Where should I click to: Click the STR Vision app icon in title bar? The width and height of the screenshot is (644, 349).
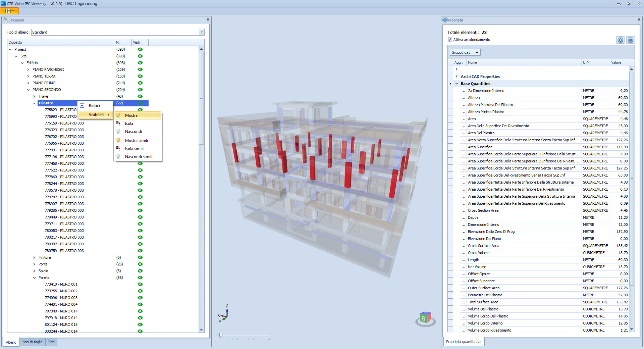3,3
